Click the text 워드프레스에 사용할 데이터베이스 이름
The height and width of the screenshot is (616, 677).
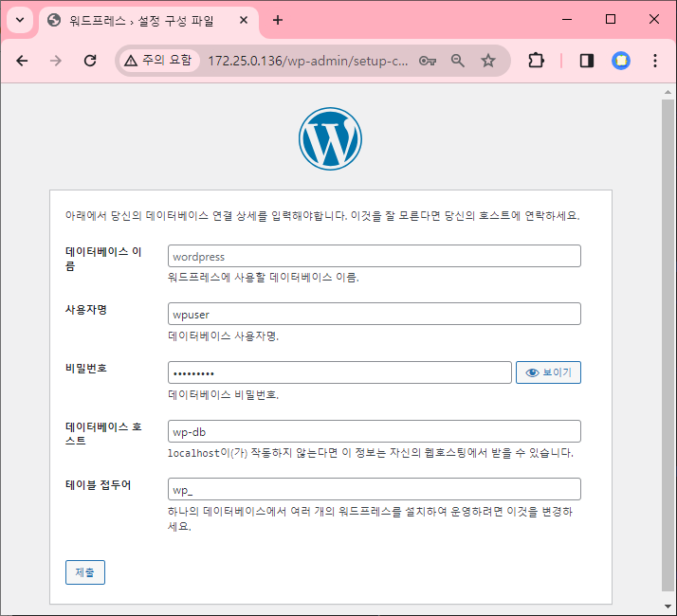click(x=264, y=277)
